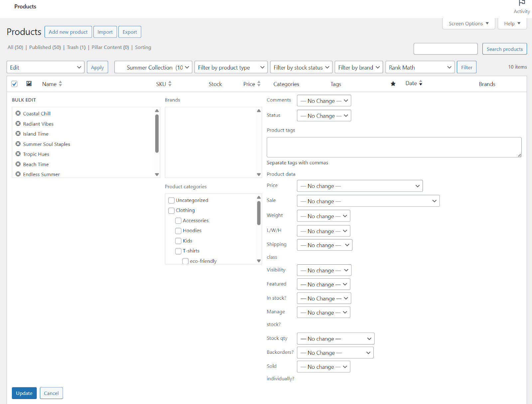Expand the Help panel

(x=512, y=23)
